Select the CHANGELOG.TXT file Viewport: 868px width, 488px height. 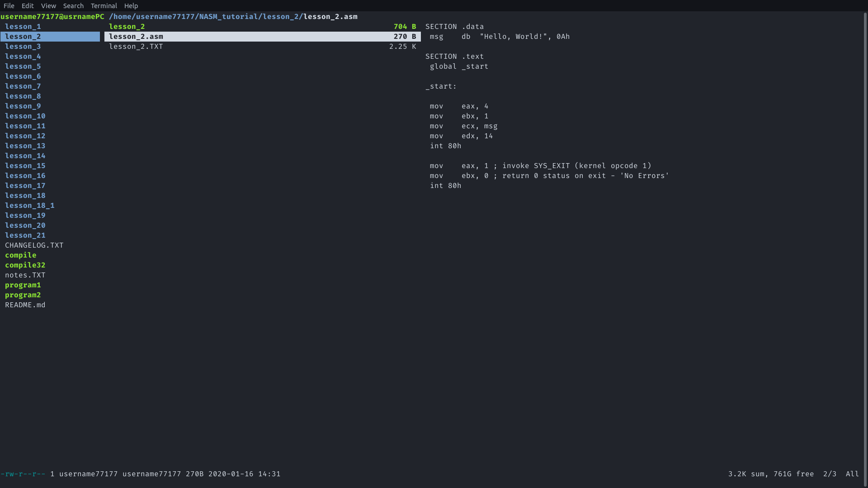[34, 245]
